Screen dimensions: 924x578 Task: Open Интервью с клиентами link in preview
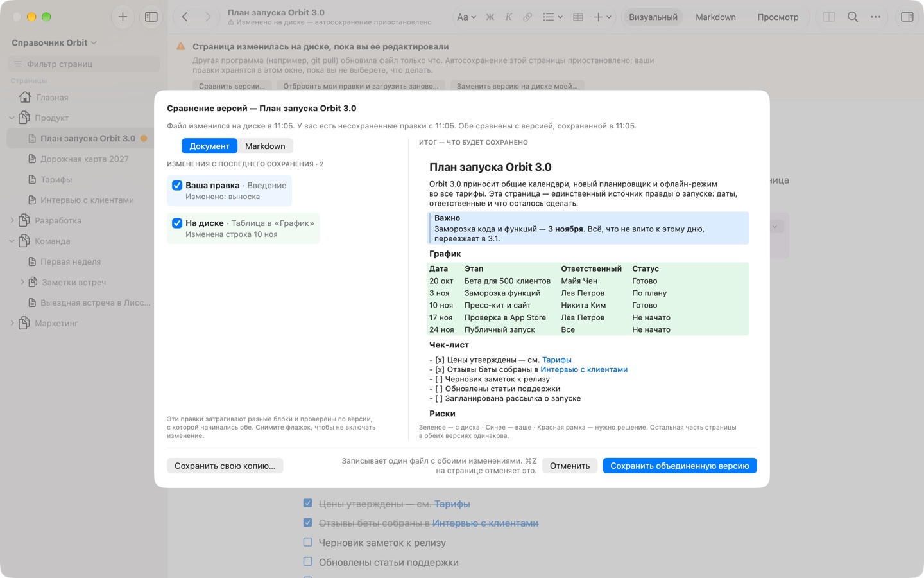coord(584,369)
